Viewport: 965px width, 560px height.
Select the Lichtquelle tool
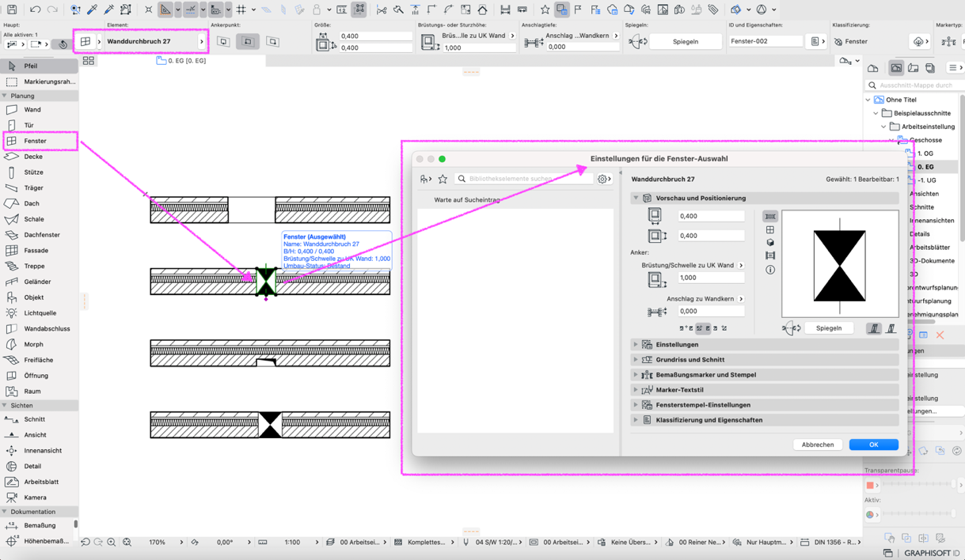pos(39,313)
